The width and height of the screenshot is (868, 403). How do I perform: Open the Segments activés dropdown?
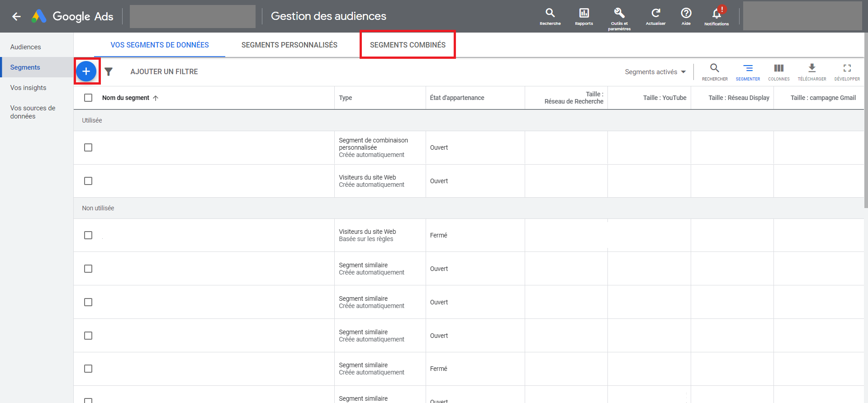655,72
